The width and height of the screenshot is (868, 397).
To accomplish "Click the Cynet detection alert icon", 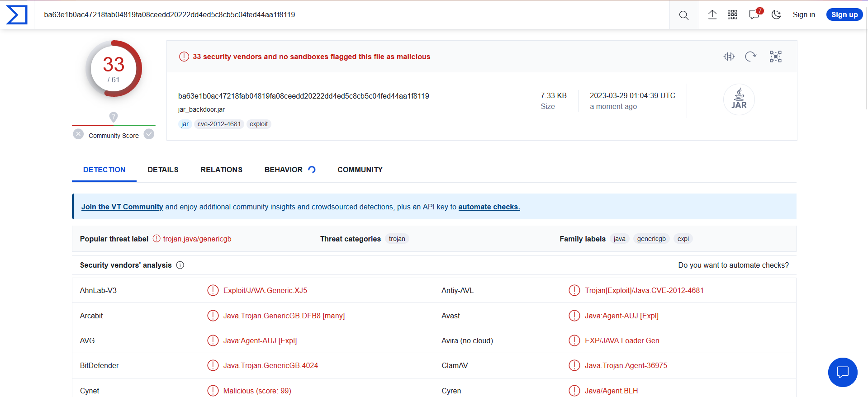I will (213, 391).
